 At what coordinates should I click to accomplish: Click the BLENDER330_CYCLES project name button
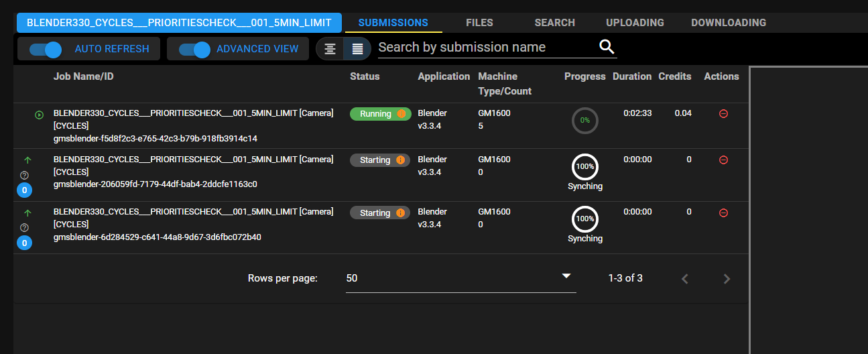(x=179, y=23)
